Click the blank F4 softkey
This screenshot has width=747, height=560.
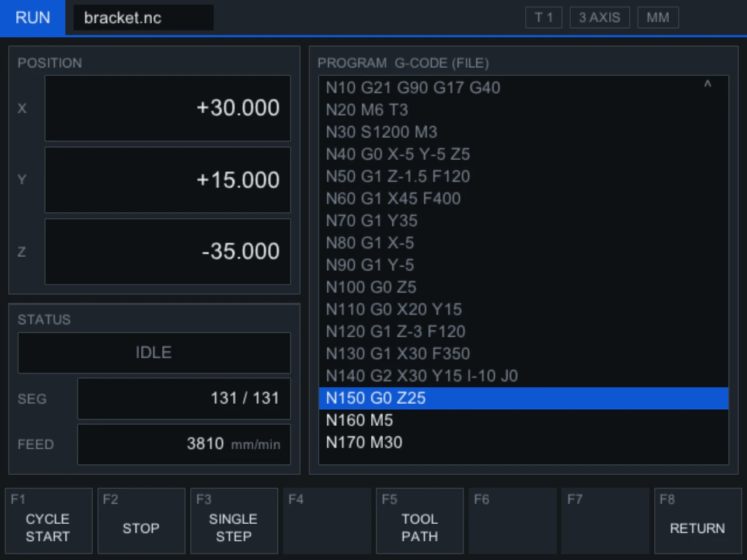click(x=327, y=521)
